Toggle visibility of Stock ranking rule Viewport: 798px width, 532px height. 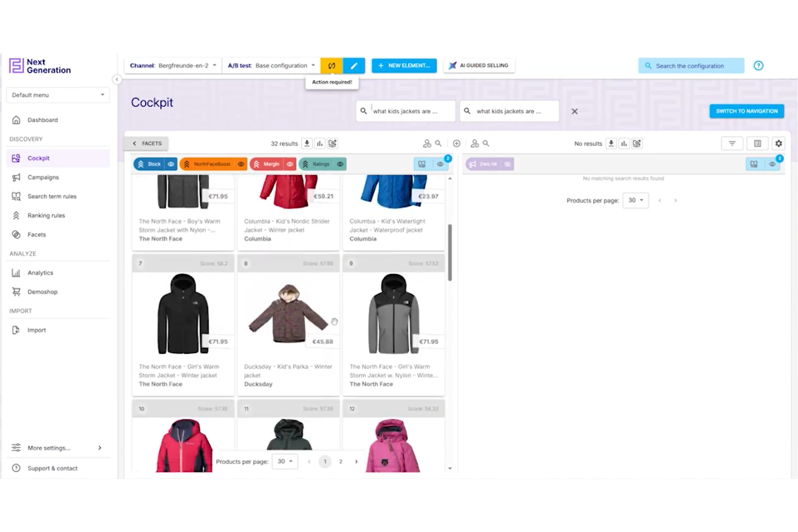171,164
